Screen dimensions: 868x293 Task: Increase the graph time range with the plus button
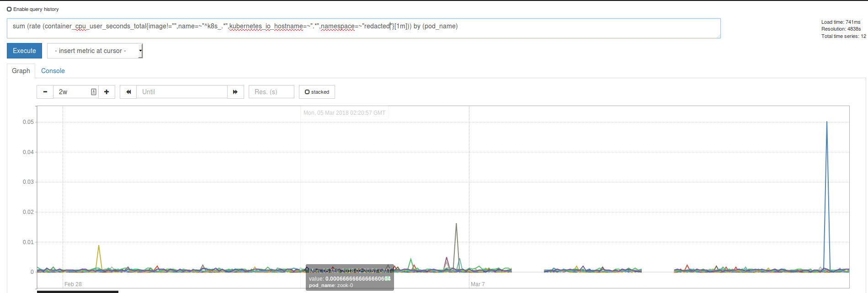tap(107, 92)
